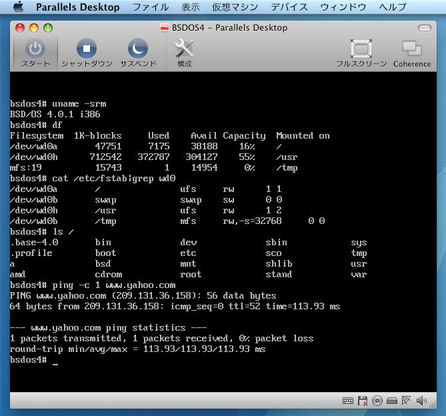Click the 'shlib' directory entry
This screenshot has height=416, width=446.
pos(279,264)
